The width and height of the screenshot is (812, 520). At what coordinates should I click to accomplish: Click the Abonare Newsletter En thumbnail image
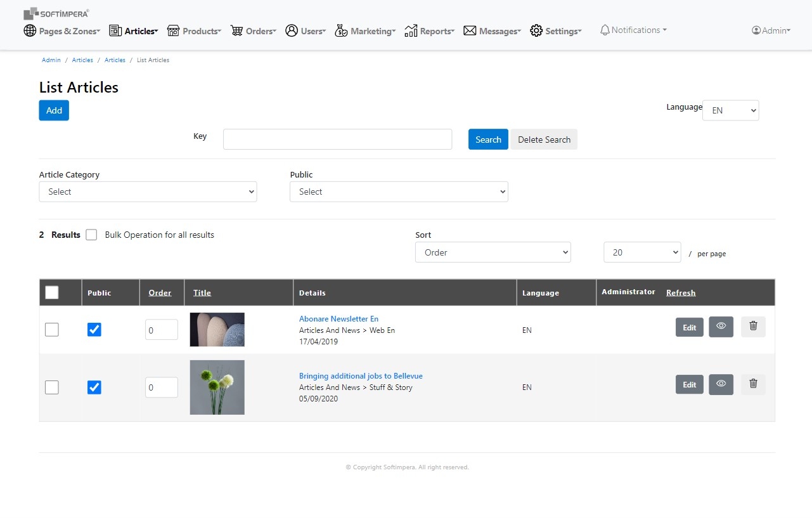217,330
